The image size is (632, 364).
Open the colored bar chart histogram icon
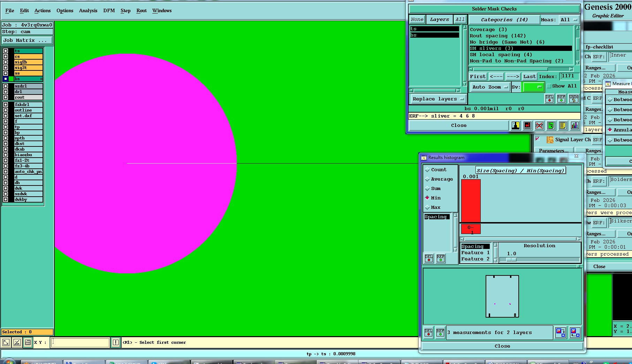click(x=574, y=126)
